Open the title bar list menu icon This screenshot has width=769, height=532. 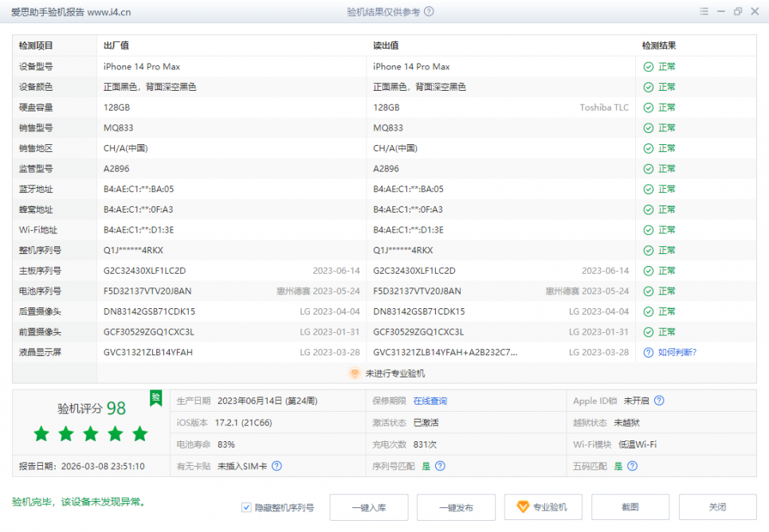pyautogui.click(x=704, y=12)
